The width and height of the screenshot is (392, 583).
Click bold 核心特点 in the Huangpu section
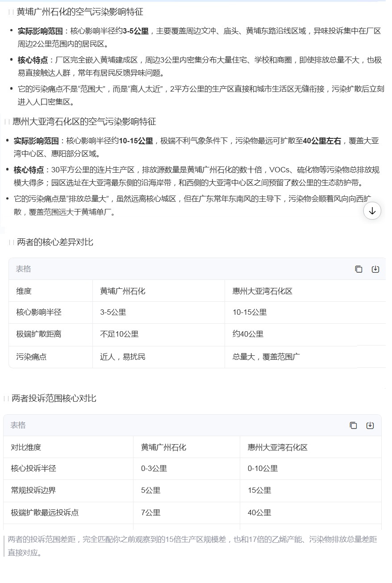pos(33,60)
